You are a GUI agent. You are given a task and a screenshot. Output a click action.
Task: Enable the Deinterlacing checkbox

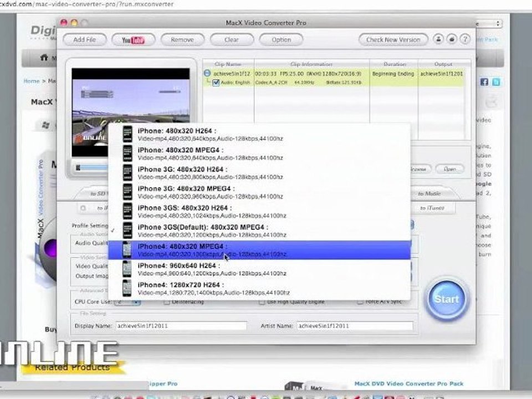(167, 301)
